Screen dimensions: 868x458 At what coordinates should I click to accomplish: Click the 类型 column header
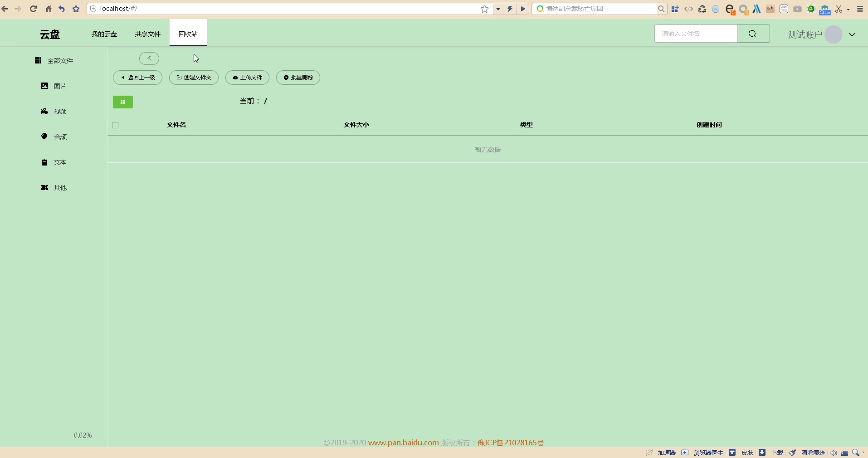click(x=527, y=125)
